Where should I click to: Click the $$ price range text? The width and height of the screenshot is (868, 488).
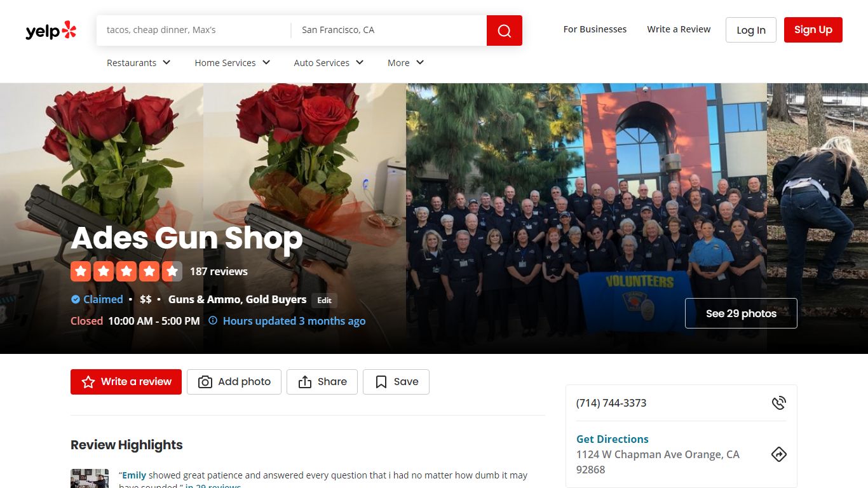pos(146,299)
